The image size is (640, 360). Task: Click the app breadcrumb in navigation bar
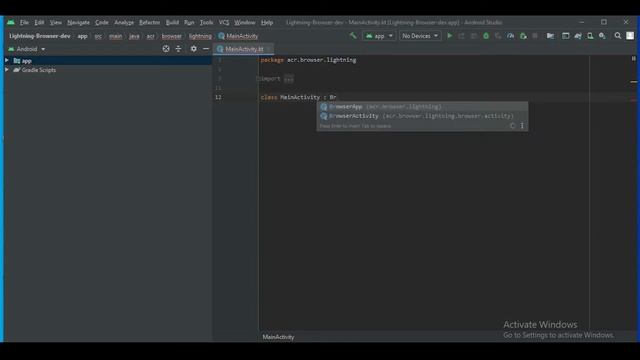pos(82,36)
